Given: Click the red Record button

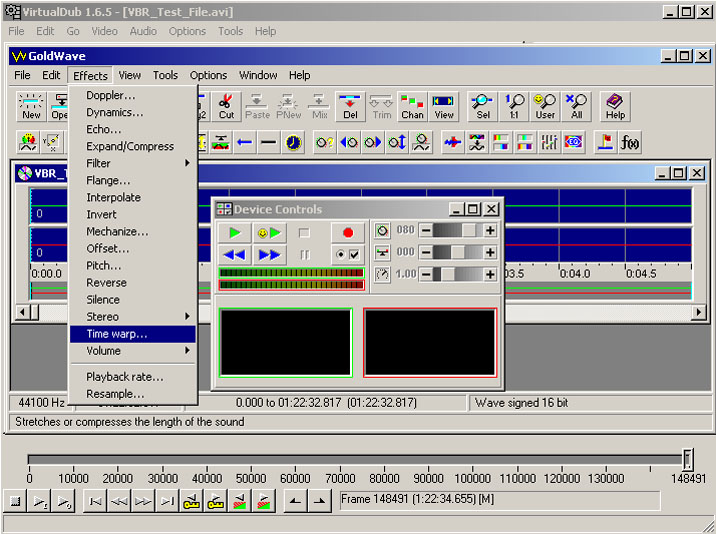Looking at the screenshot, I should coord(348,233).
